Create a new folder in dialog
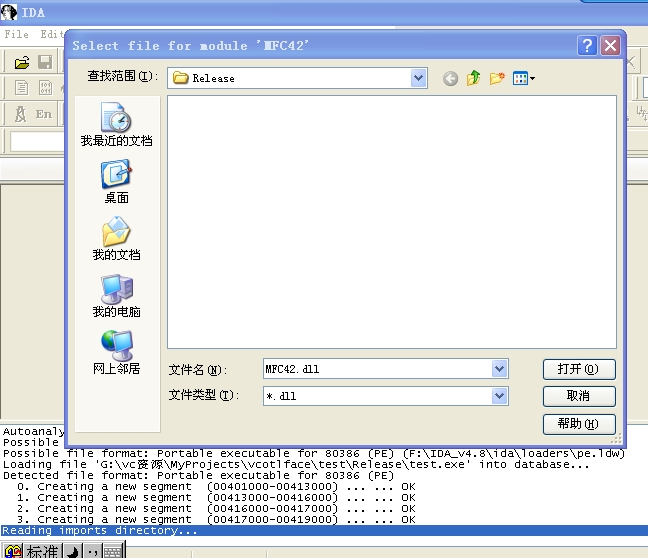Screen dimensions: 648x558 pyautogui.click(x=497, y=78)
